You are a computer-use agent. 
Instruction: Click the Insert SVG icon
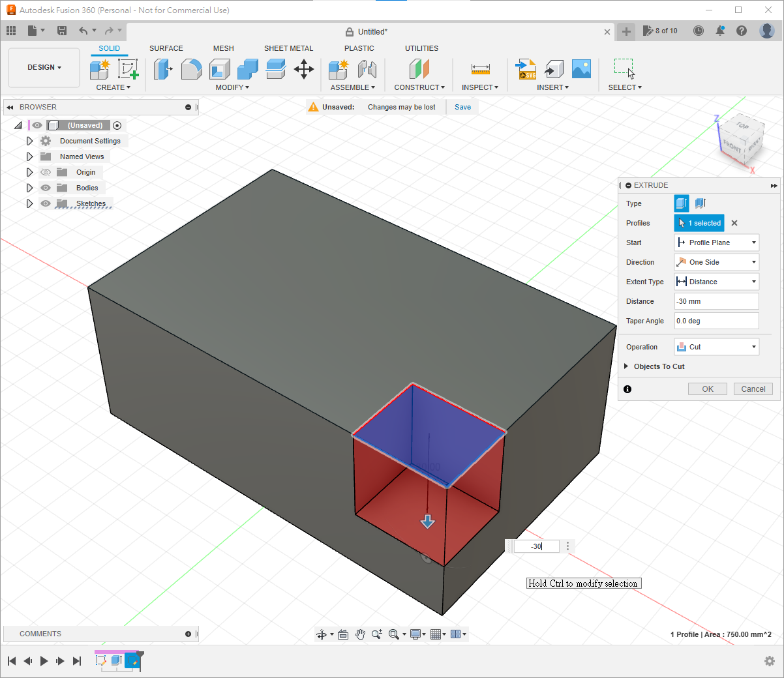pos(526,68)
